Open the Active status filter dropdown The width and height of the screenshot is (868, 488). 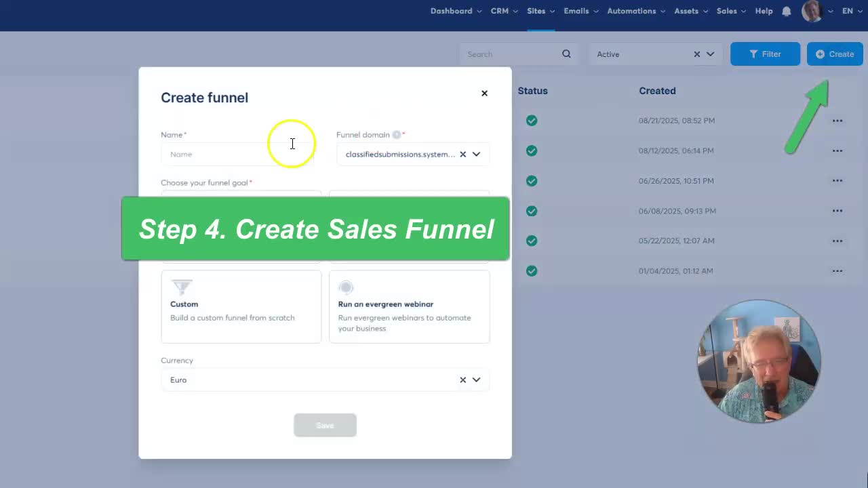click(710, 54)
